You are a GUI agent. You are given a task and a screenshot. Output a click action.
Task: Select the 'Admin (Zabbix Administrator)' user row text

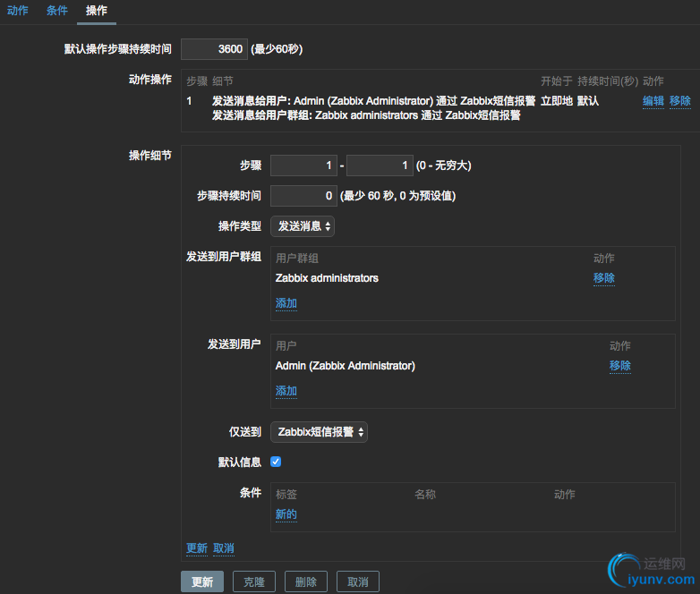coord(346,366)
